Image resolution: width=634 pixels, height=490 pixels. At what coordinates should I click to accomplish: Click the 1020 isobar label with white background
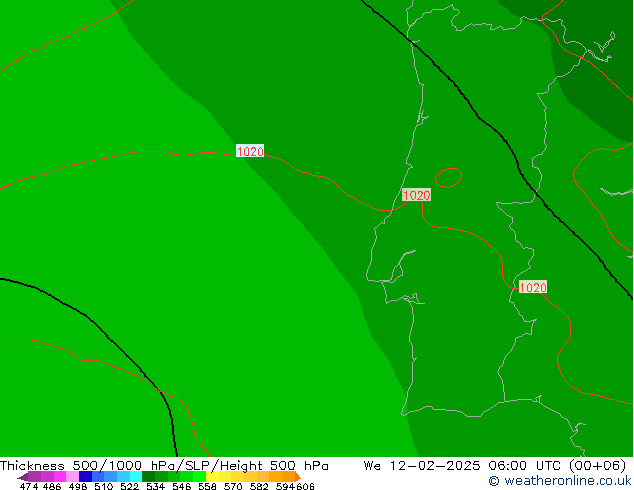tap(250, 151)
